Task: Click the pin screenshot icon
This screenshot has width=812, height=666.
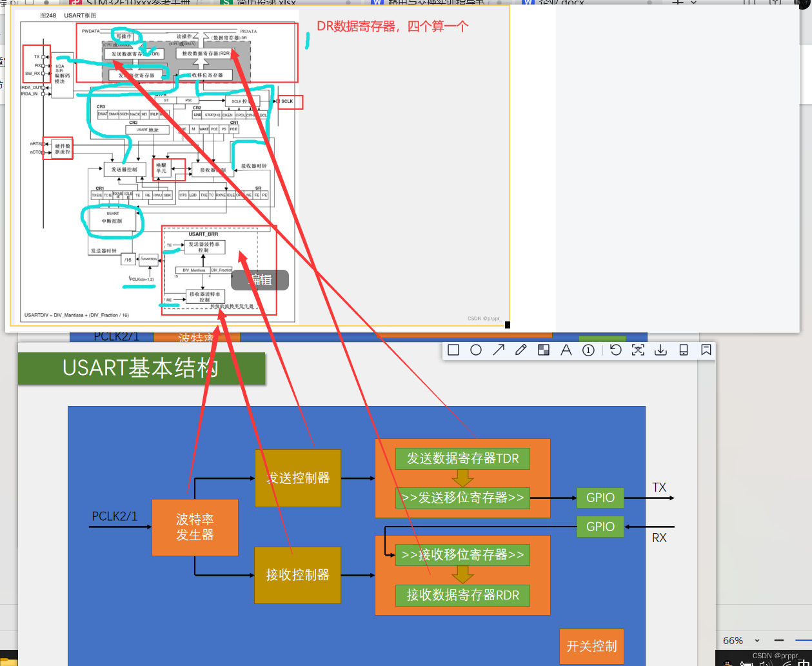Action: click(706, 349)
